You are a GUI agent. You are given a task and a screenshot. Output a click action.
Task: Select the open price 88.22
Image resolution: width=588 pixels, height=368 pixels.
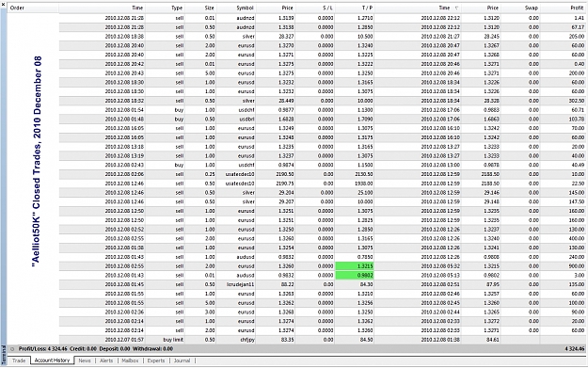point(287,285)
